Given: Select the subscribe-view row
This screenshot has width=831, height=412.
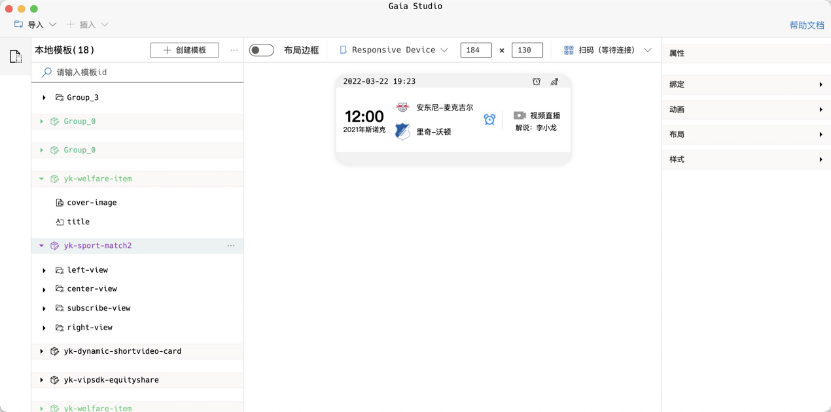Looking at the screenshot, I should 138,308.
